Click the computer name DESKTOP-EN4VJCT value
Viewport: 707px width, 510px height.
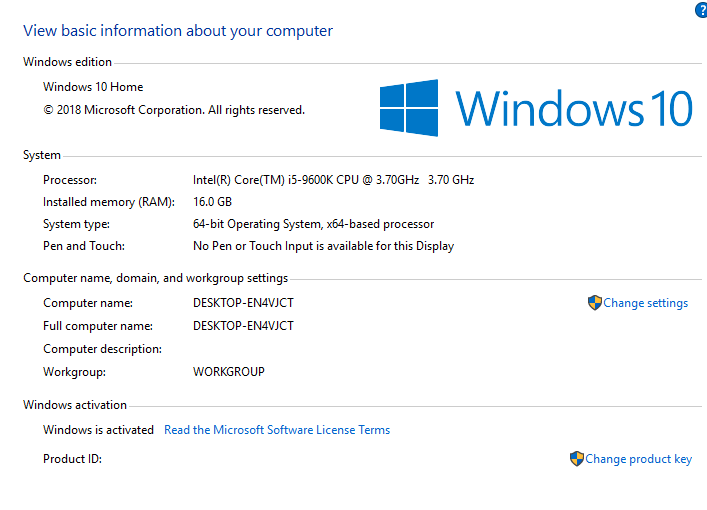243,303
